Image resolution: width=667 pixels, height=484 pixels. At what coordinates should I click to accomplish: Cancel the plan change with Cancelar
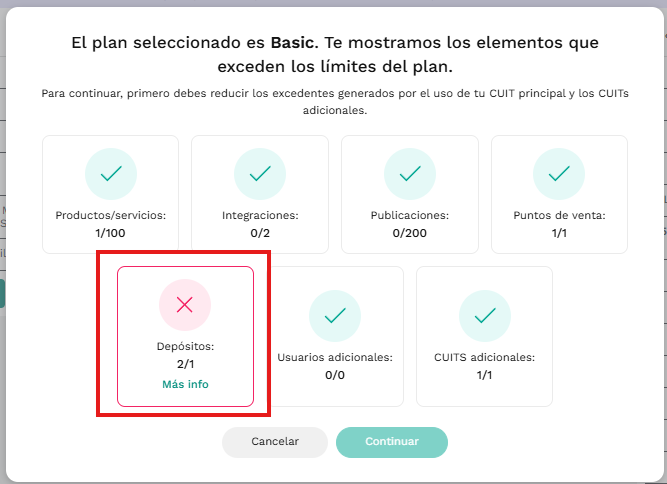(x=275, y=442)
